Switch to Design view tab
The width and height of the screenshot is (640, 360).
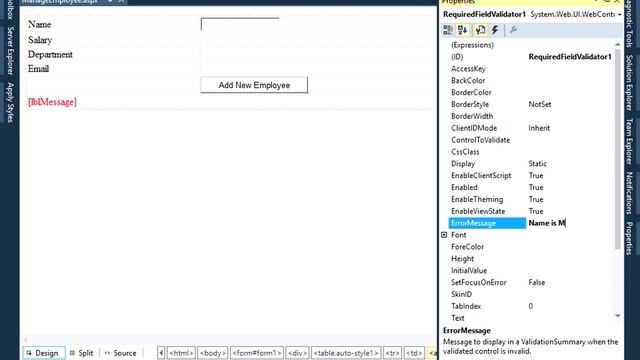[x=44, y=353]
